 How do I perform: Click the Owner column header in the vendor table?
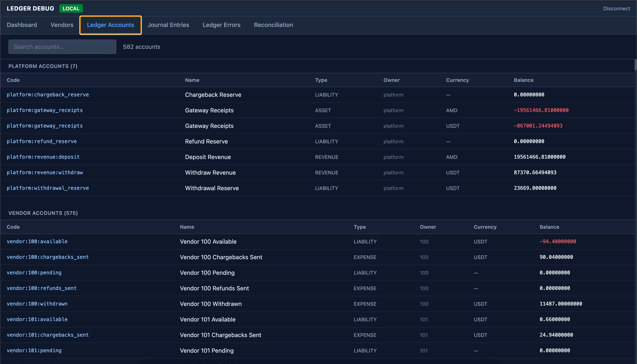point(428,227)
